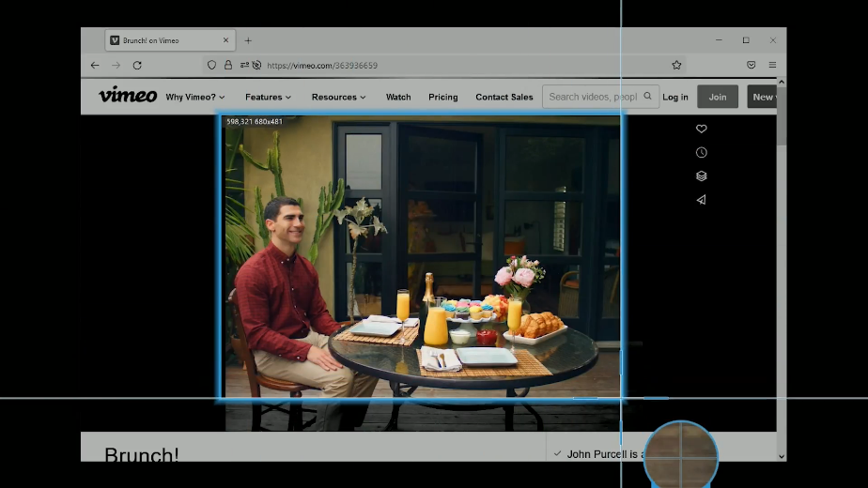Open the Save to Pocket icon
This screenshot has width=868, height=488.
[752, 66]
